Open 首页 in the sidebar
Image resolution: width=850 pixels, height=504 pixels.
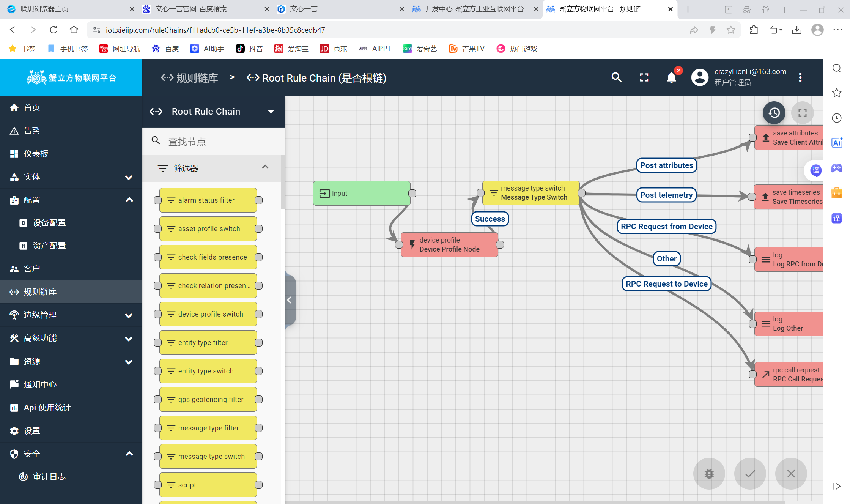(x=71, y=108)
